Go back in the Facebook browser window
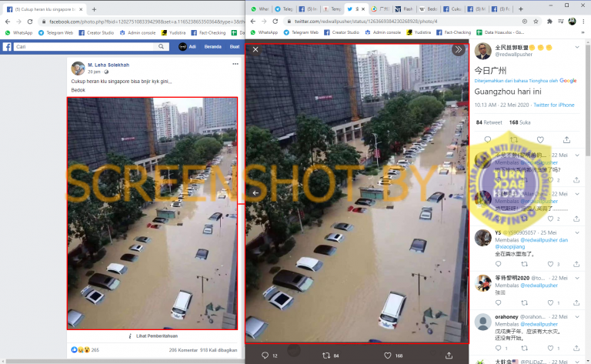The image size is (591, 364). click(x=8, y=22)
